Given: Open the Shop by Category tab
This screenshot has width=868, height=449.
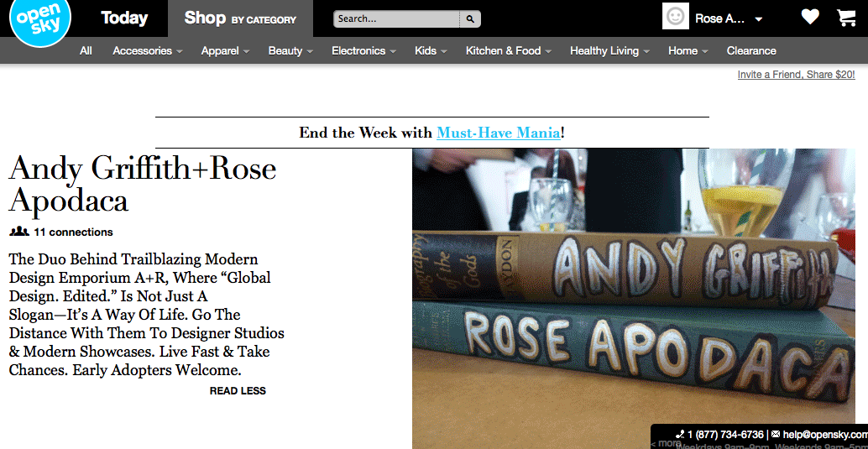Looking at the screenshot, I should click(x=240, y=18).
